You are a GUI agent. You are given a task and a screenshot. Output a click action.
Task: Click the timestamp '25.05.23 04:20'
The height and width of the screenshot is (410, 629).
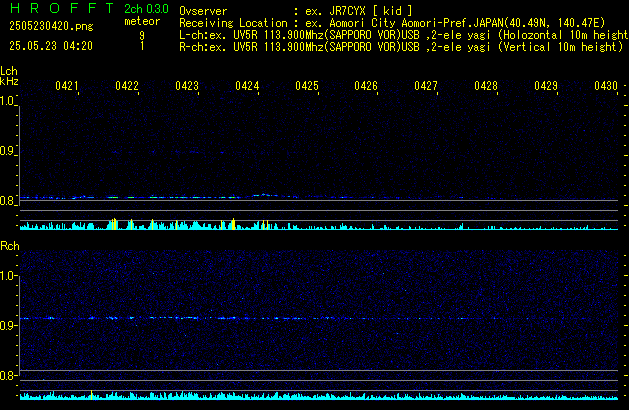(51, 46)
